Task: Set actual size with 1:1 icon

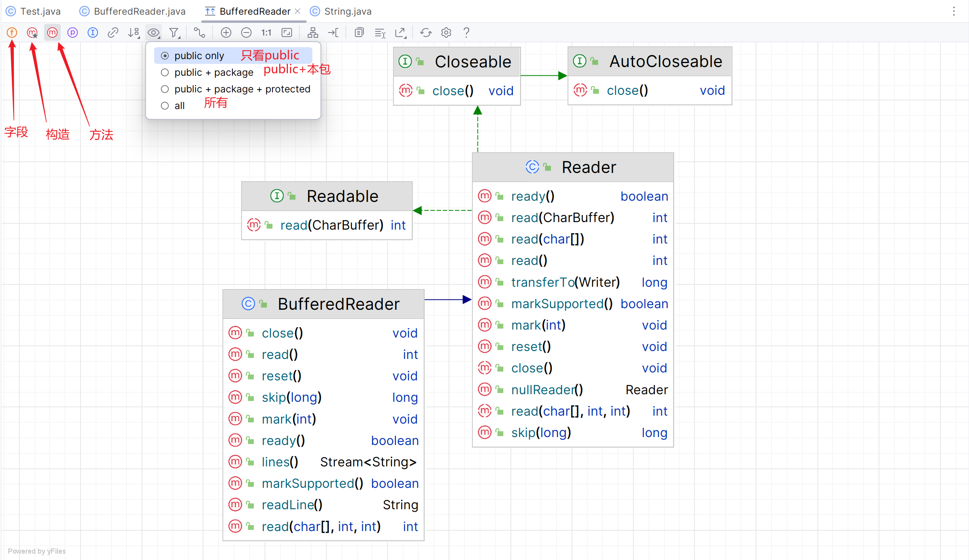Action: [266, 33]
